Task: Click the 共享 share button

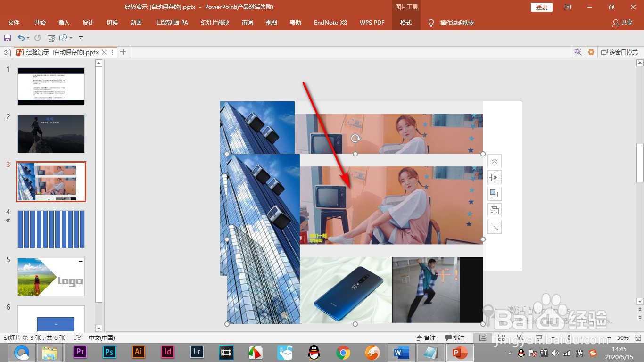Action: [x=622, y=23]
